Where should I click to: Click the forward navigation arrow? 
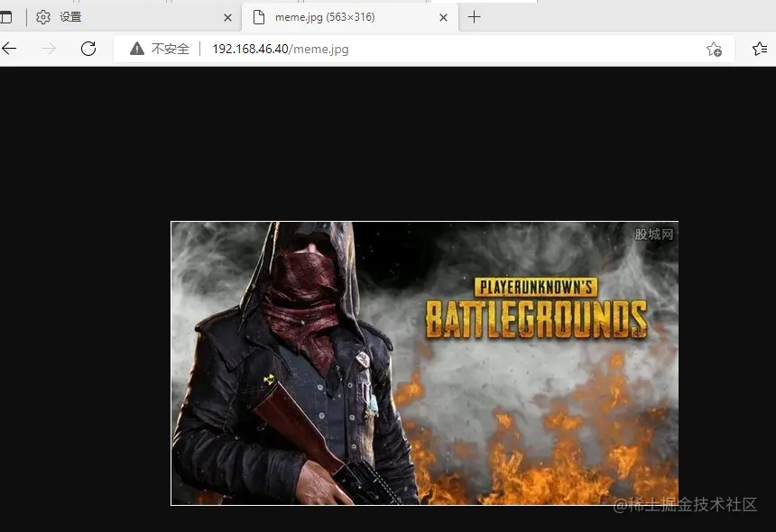[49, 49]
